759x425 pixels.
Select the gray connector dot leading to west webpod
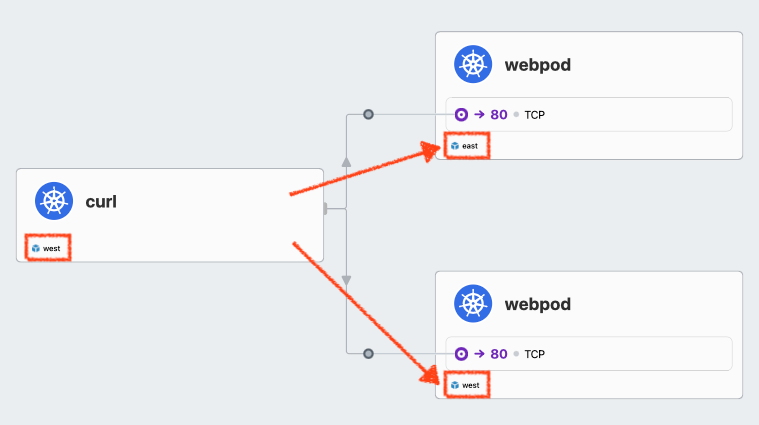(x=368, y=353)
